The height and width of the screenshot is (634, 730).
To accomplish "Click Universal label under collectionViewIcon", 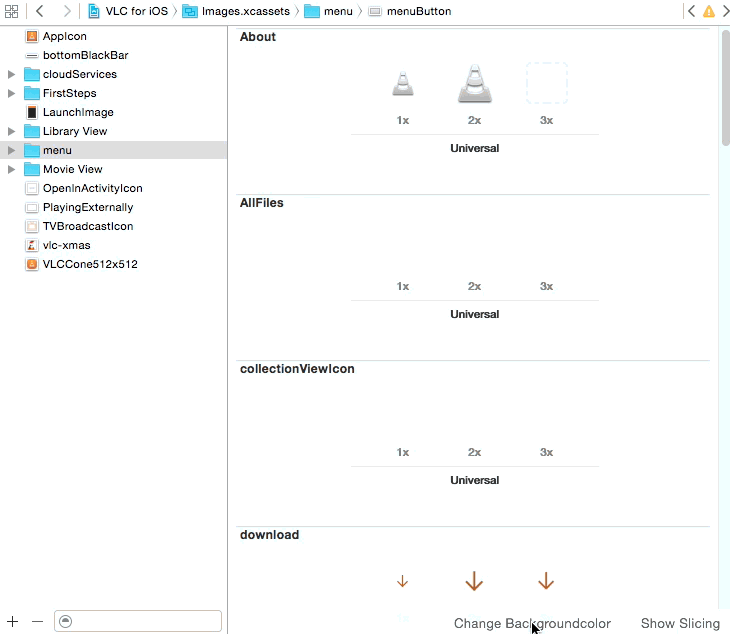I will [474, 480].
